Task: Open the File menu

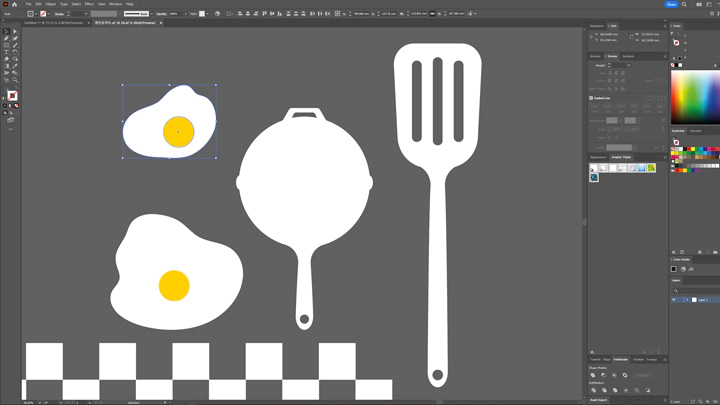Action: (x=28, y=4)
